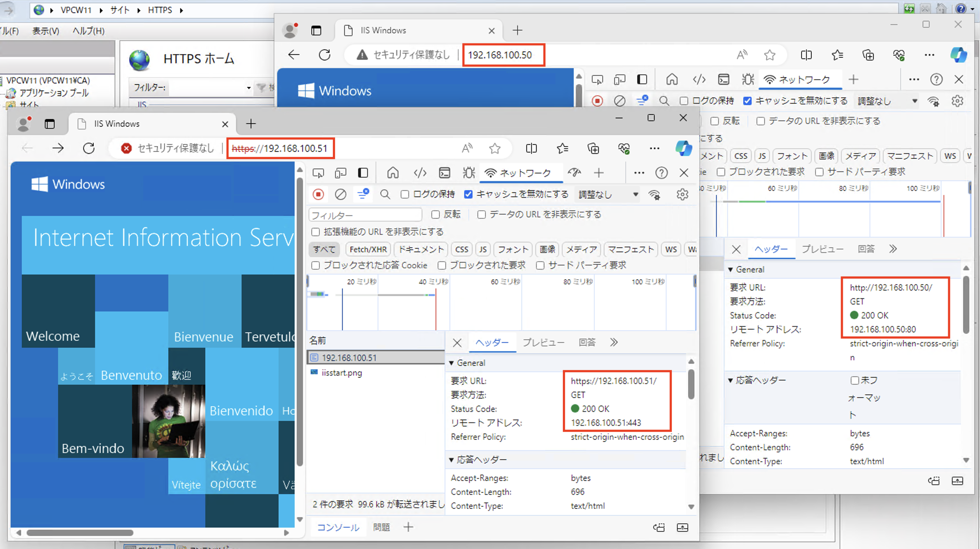Clear the network log in front DevTools
980x549 pixels.
[x=341, y=194]
